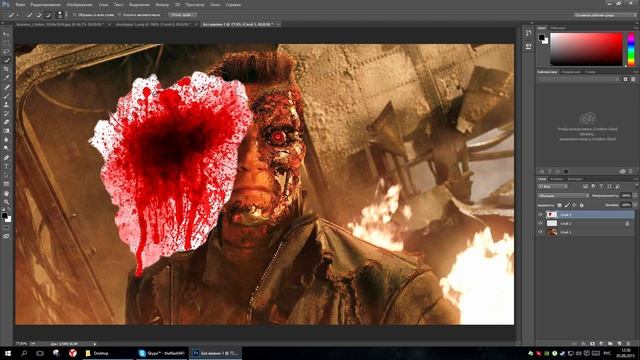Screen dimensions: 640x360
Task: Select the Path Selection tool
Action: click(6, 175)
